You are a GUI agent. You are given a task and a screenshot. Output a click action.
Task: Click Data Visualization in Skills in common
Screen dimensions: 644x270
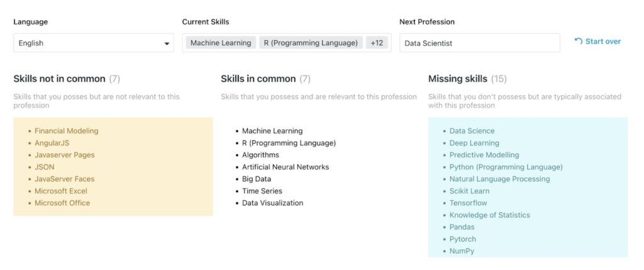click(273, 203)
